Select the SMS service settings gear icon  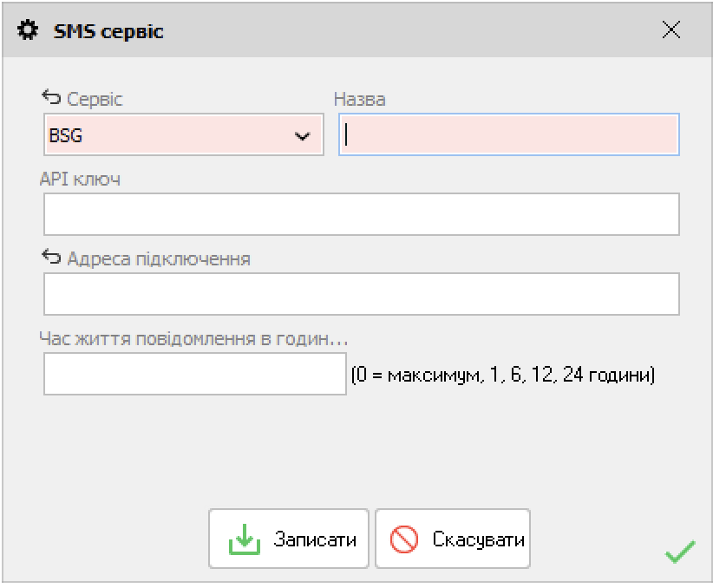26,29
